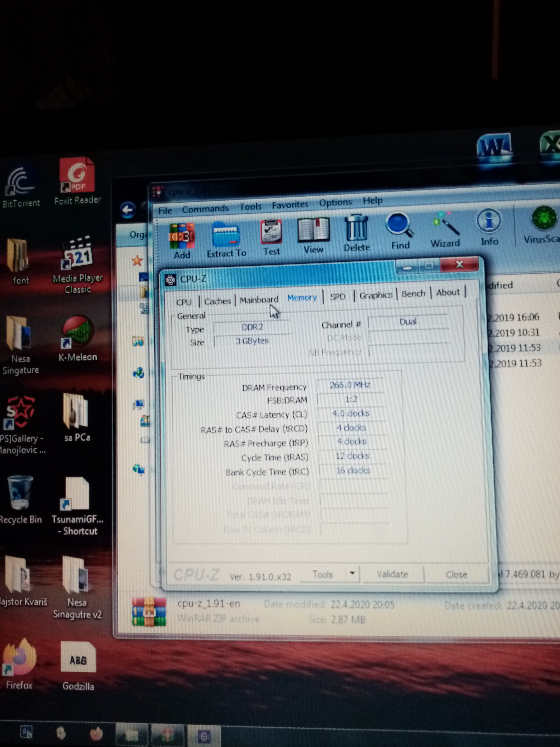
Task: Select the cpu-z_1.91-en file icon in Explorer
Action: (149, 611)
